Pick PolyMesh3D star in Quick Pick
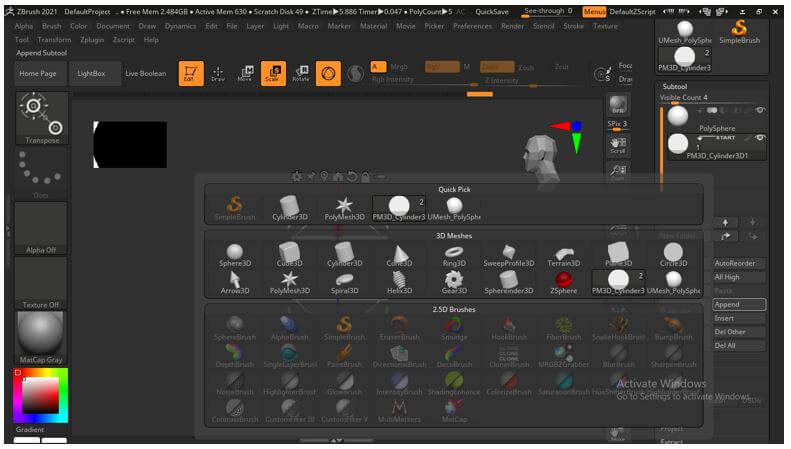The height and width of the screenshot is (449, 791). point(345,209)
